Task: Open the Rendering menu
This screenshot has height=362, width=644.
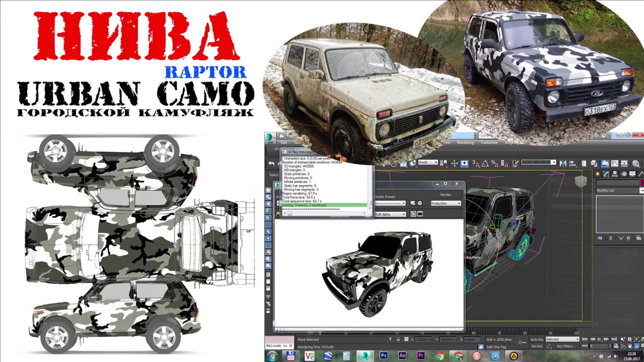Action: click(x=465, y=142)
